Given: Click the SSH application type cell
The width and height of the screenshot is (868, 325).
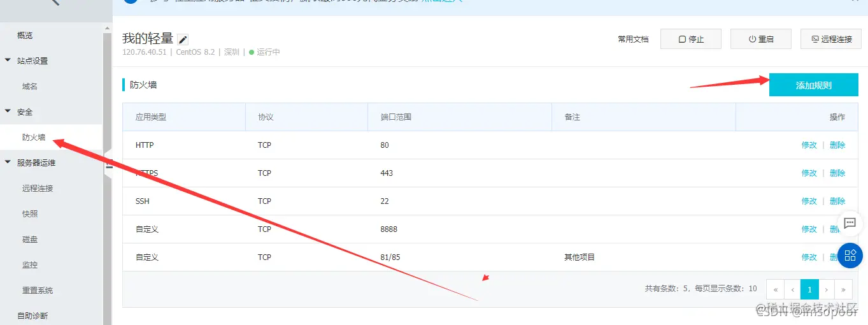Looking at the screenshot, I should (x=143, y=201).
